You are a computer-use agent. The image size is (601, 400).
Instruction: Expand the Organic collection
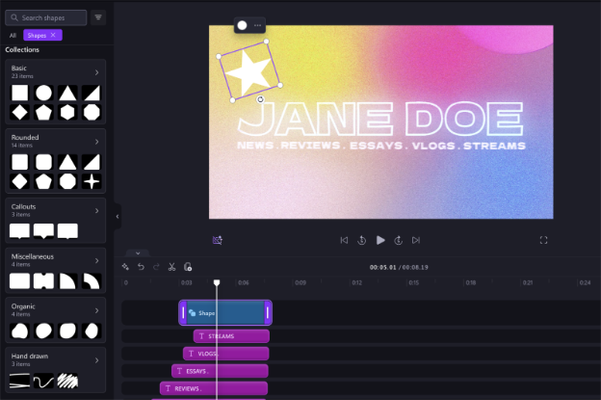point(97,310)
